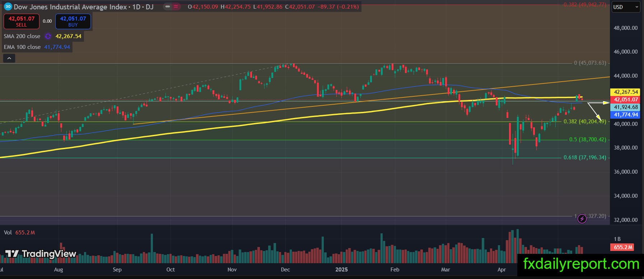Click the 46,000.00 price scale label
Screen dimensions: 644x279
click(x=626, y=52)
